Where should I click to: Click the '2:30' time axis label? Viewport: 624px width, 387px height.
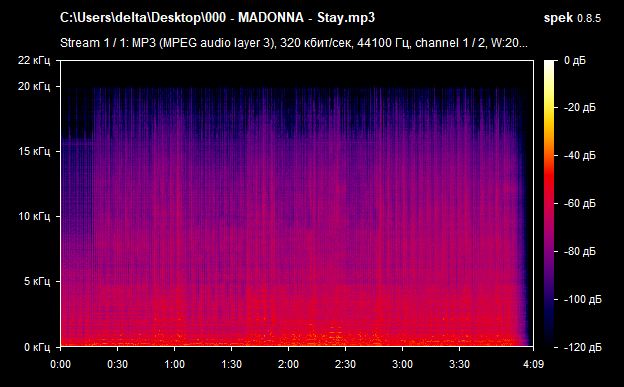click(x=345, y=364)
